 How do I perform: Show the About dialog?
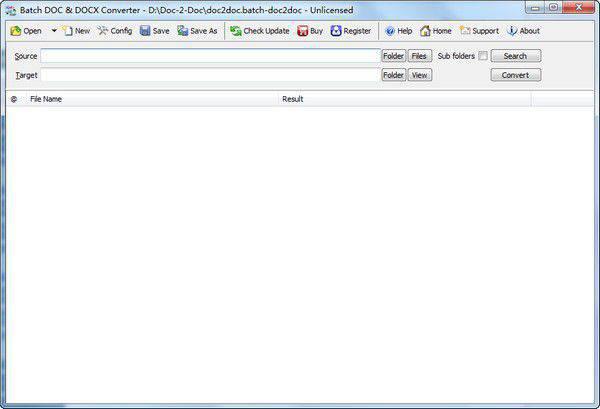[x=523, y=31]
